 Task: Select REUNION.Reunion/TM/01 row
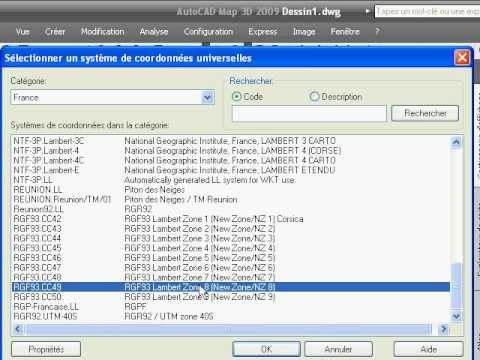tap(231, 199)
